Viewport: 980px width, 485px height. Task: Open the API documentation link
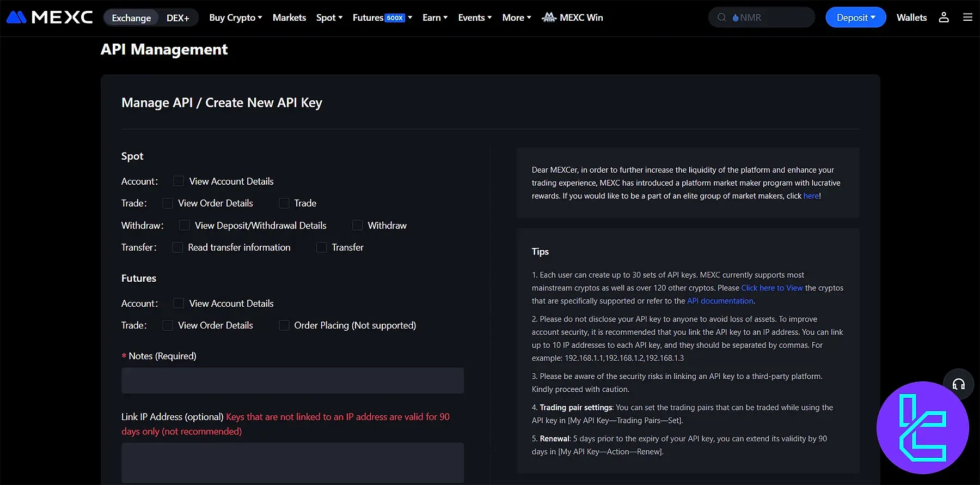point(720,301)
